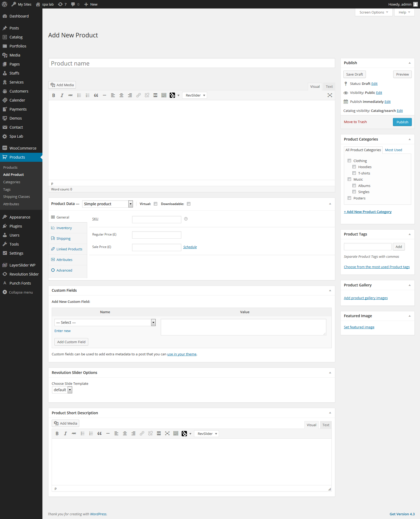The width and height of the screenshot is (420, 519).
Task: Expand the Help panel
Action: tap(404, 12)
